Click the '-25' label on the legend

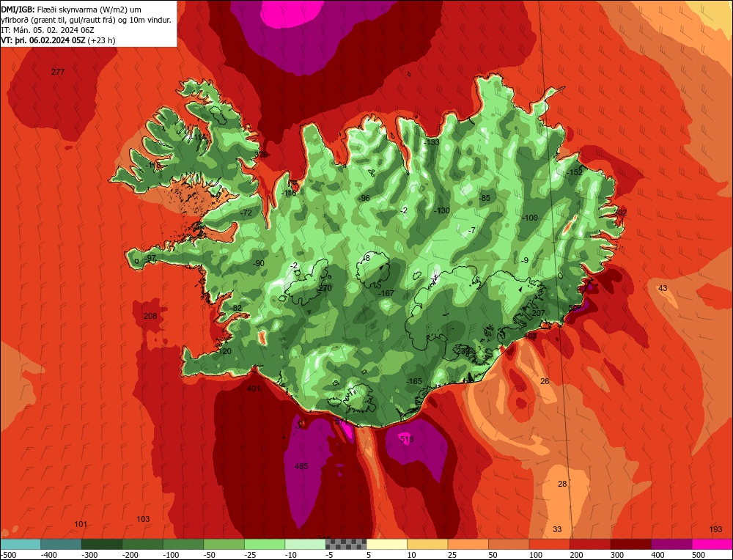(251, 555)
